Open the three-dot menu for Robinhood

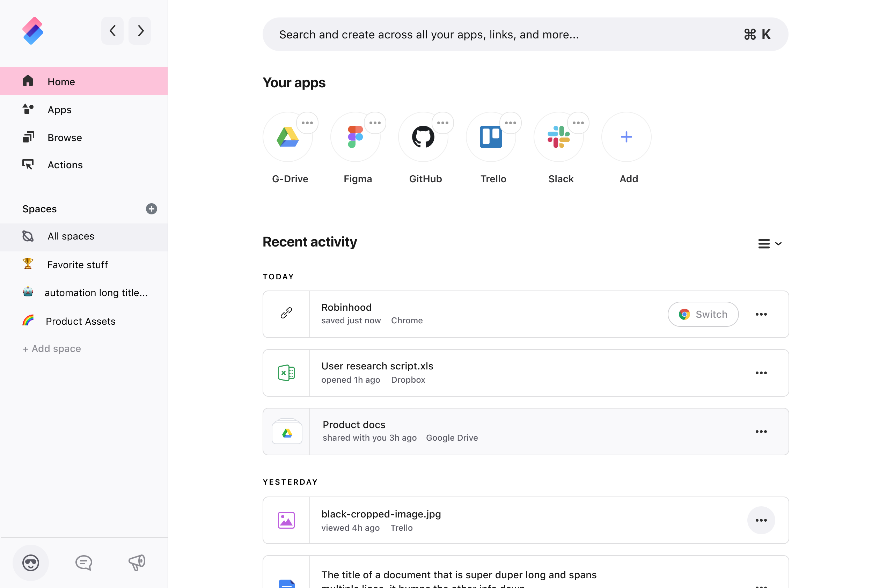click(761, 314)
